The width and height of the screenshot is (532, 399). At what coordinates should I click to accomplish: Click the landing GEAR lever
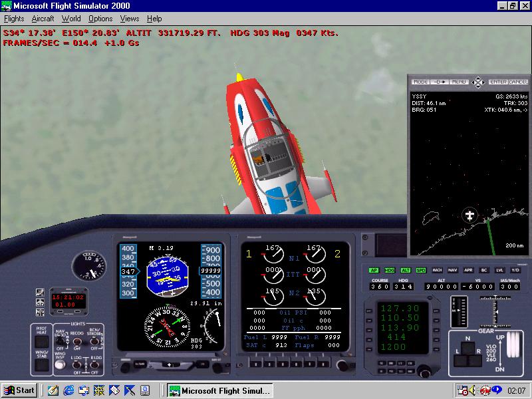tap(514, 344)
